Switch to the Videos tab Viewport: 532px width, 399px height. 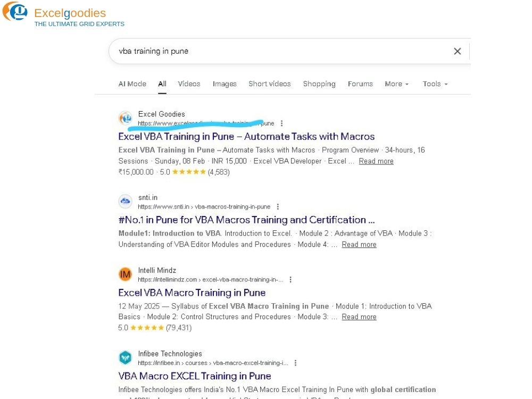[189, 84]
